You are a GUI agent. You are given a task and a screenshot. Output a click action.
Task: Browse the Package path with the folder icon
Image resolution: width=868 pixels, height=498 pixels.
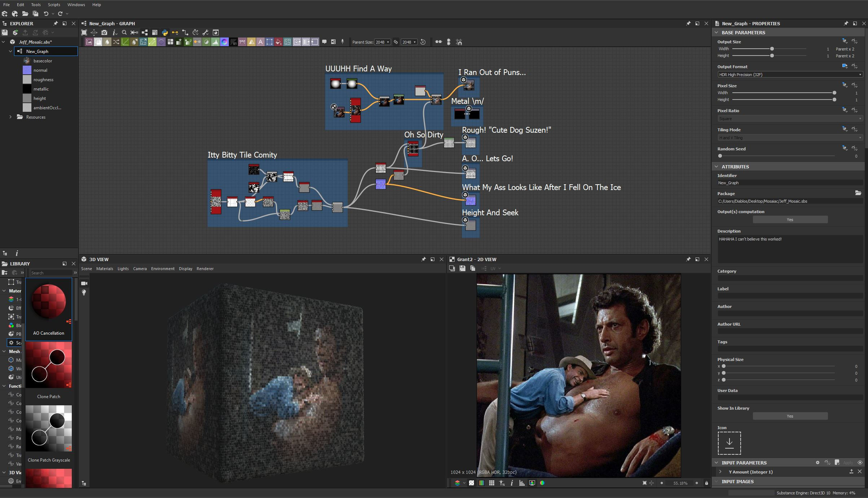pyautogui.click(x=858, y=193)
